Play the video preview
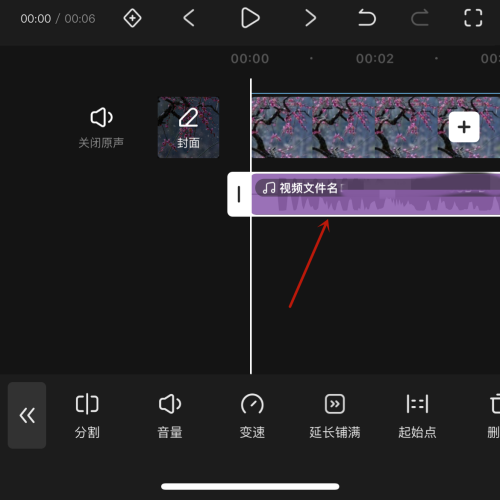The image size is (500, 500). click(x=250, y=18)
